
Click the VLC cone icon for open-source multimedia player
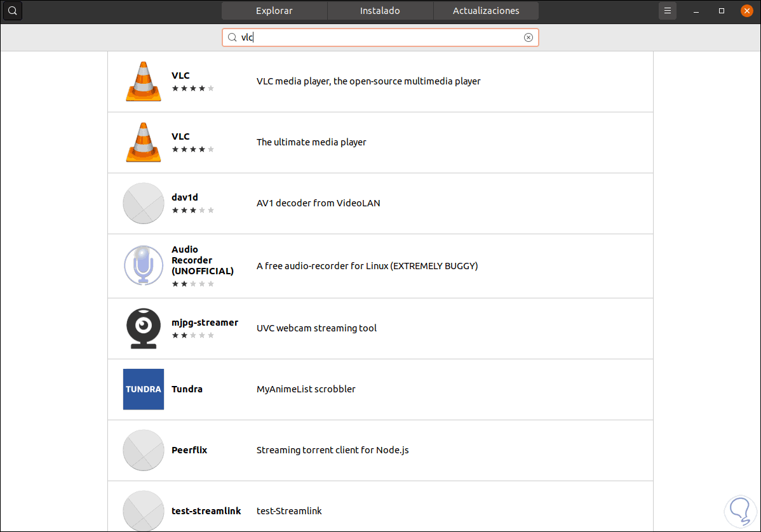(143, 81)
